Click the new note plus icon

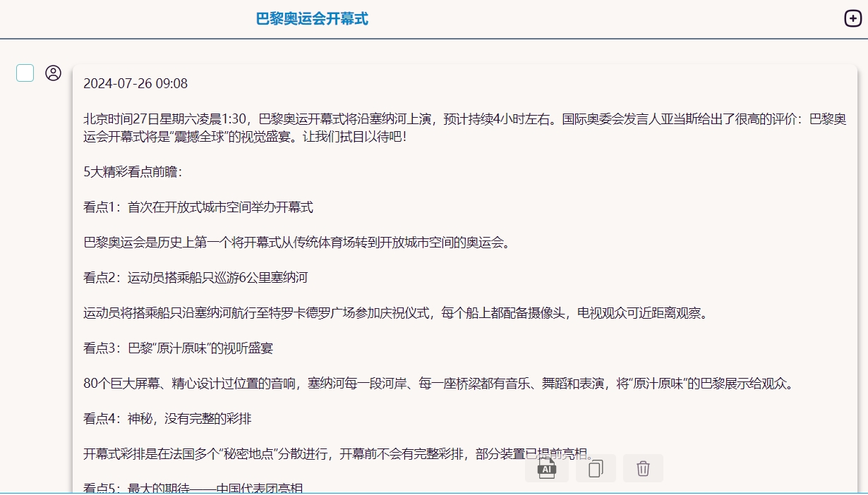[x=852, y=19]
